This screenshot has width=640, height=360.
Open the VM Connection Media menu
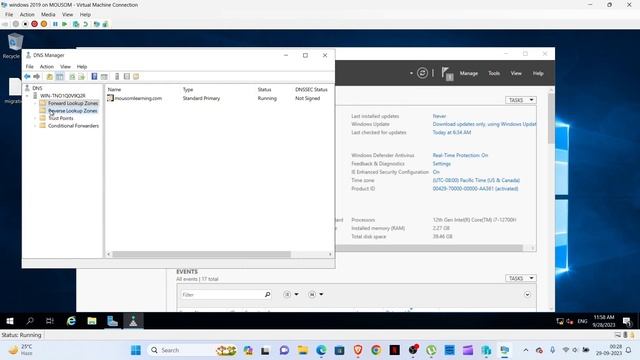[x=48, y=14]
